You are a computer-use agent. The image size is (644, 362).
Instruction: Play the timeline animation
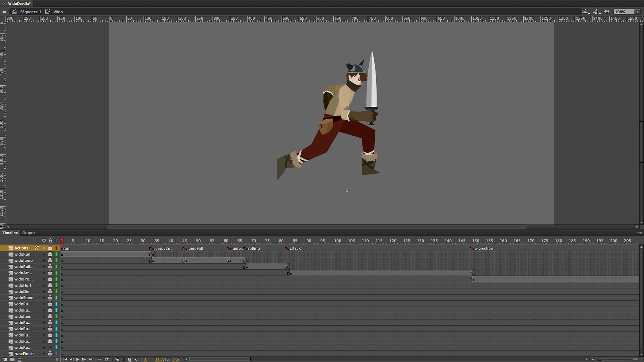coord(78,359)
